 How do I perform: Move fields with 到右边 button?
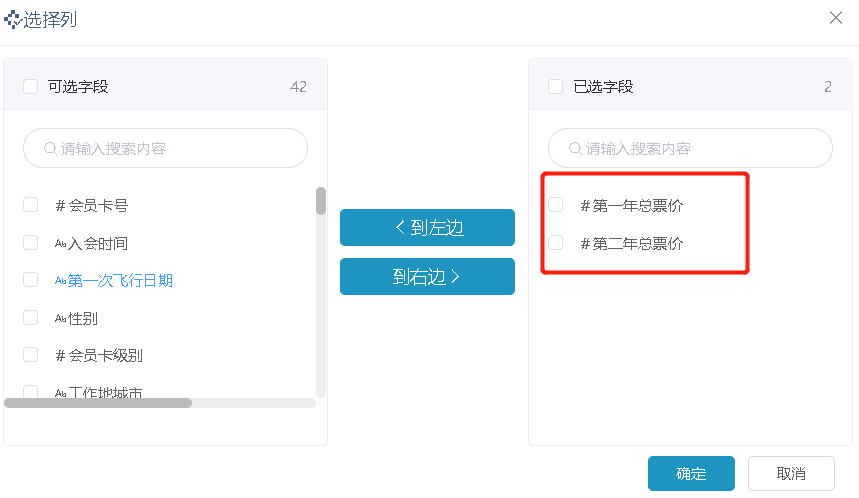pyautogui.click(x=427, y=277)
